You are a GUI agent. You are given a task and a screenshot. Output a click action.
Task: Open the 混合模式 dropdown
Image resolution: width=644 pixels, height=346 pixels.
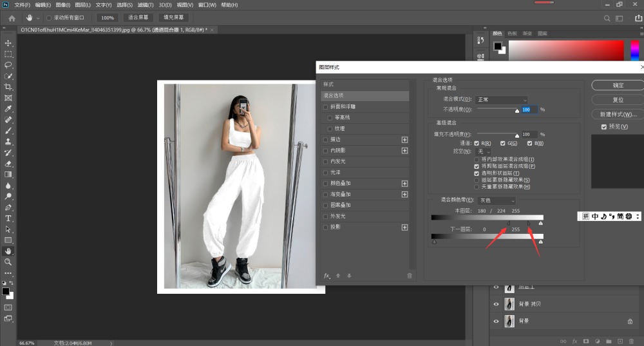501,100
